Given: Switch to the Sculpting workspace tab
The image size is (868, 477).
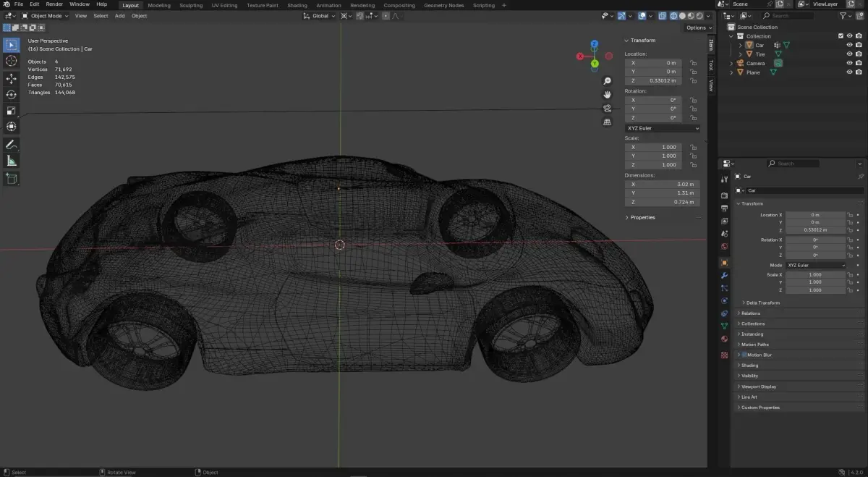Looking at the screenshot, I should (x=191, y=5).
